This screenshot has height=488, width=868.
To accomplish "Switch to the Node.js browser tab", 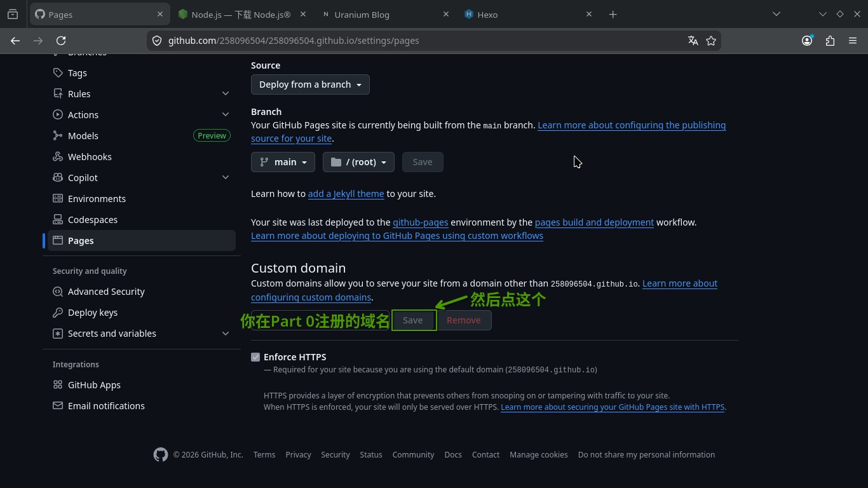I will coord(241,15).
